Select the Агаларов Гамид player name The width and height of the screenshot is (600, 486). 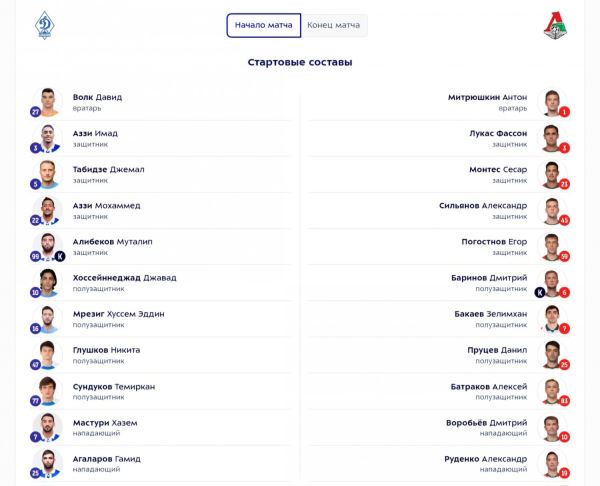point(106,458)
